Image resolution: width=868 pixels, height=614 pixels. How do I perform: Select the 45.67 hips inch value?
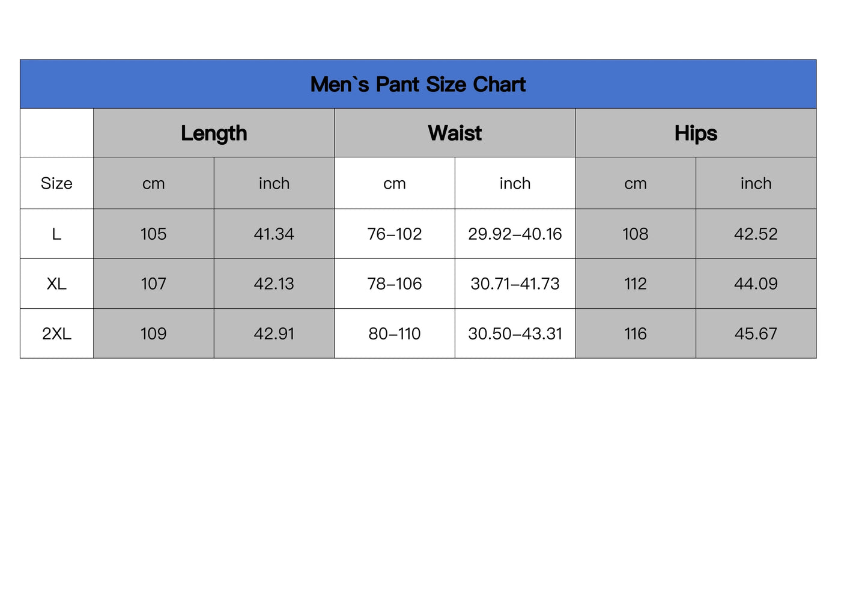click(756, 333)
